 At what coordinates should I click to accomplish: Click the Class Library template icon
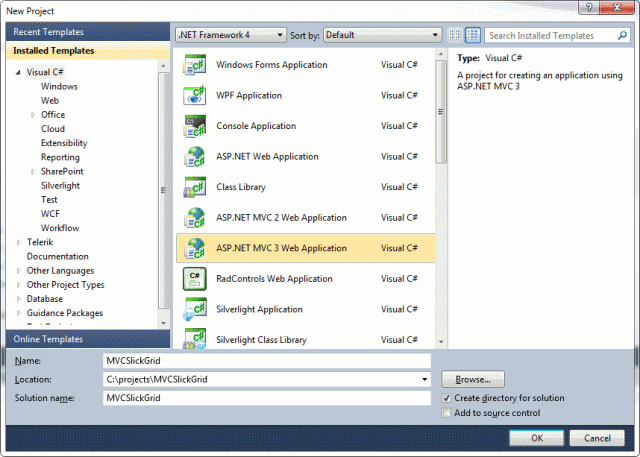tap(195, 187)
